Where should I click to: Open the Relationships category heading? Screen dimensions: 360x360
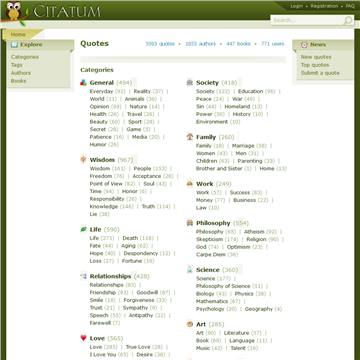pos(110,276)
